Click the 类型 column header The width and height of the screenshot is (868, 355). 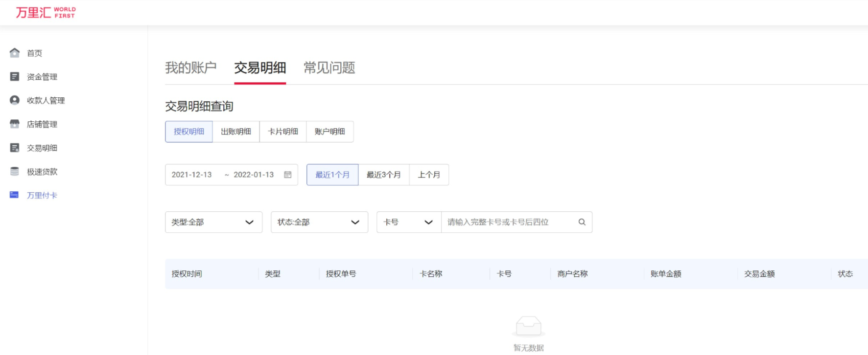point(273,274)
